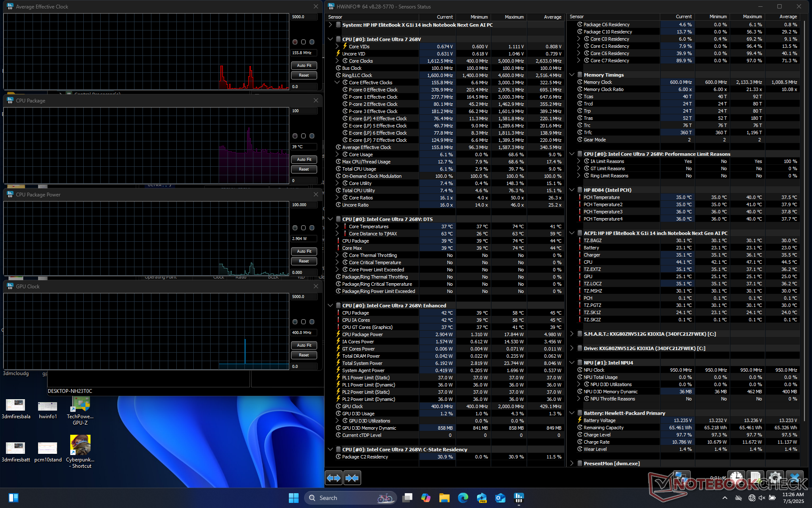
Task: Click the HWiNFO clock reset icon
Action: coord(736,478)
